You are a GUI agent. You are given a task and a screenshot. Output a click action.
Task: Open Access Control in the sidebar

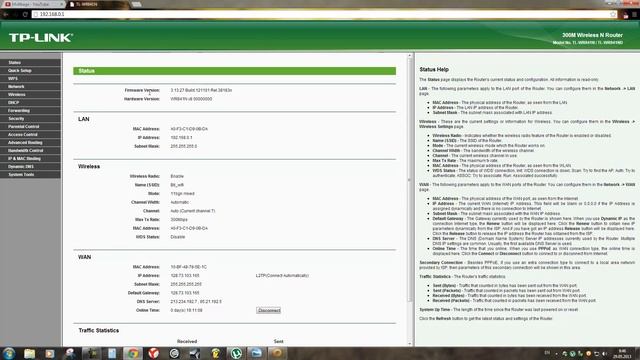[31, 134]
